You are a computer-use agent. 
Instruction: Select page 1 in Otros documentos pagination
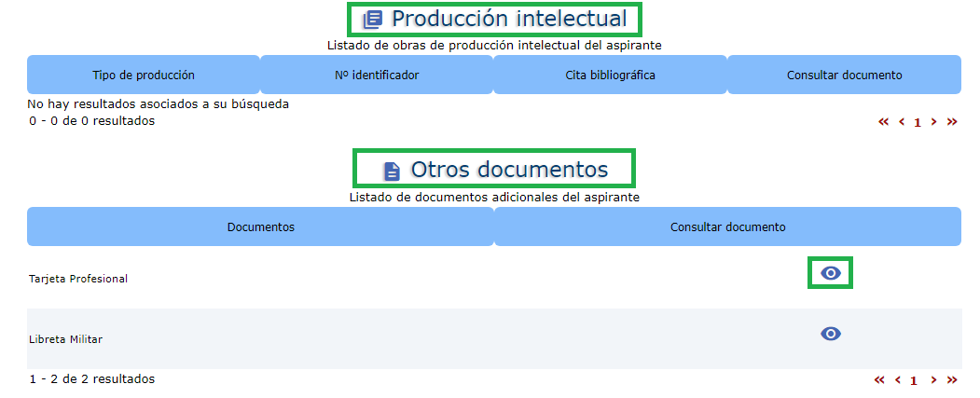[x=914, y=380]
